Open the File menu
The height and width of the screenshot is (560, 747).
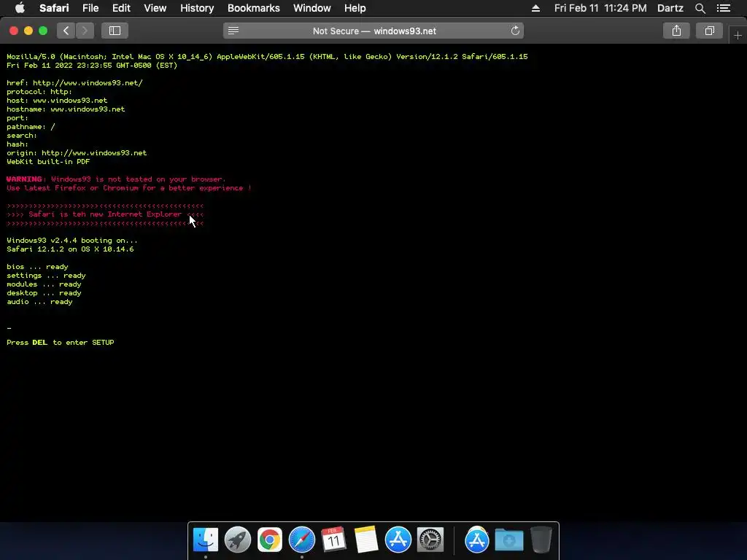point(90,8)
